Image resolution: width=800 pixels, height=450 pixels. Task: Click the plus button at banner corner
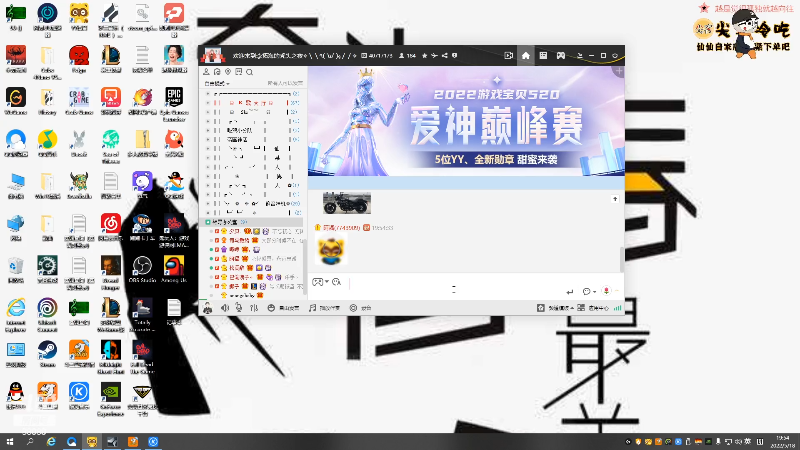(618, 71)
